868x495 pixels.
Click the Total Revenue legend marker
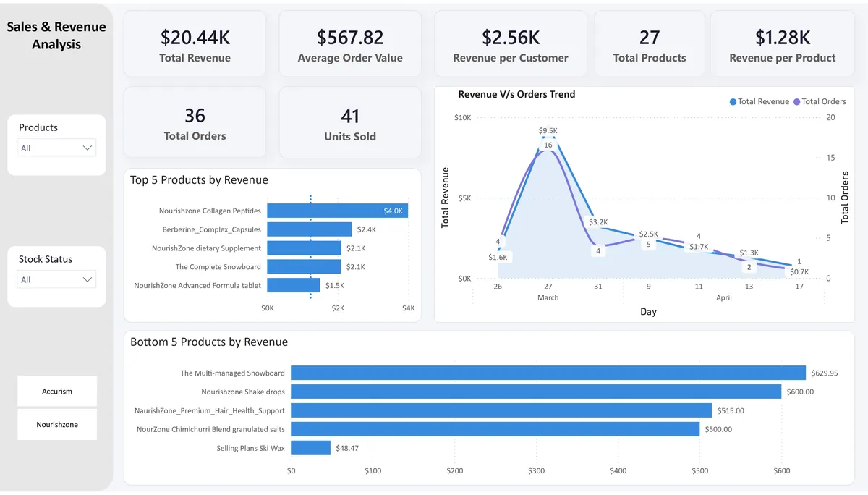point(733,102)
